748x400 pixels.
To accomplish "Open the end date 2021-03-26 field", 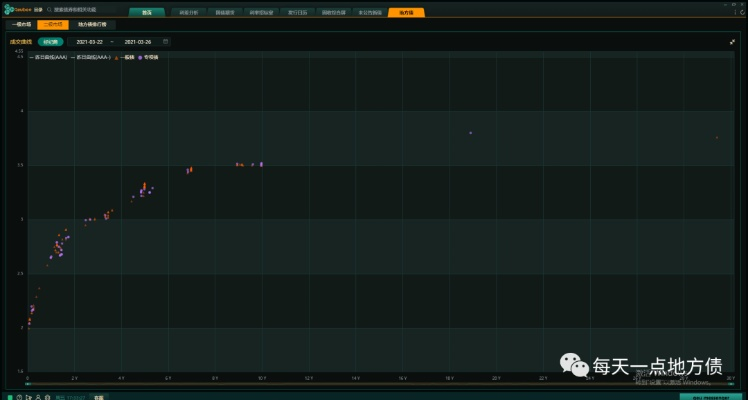I will point(137,42).
